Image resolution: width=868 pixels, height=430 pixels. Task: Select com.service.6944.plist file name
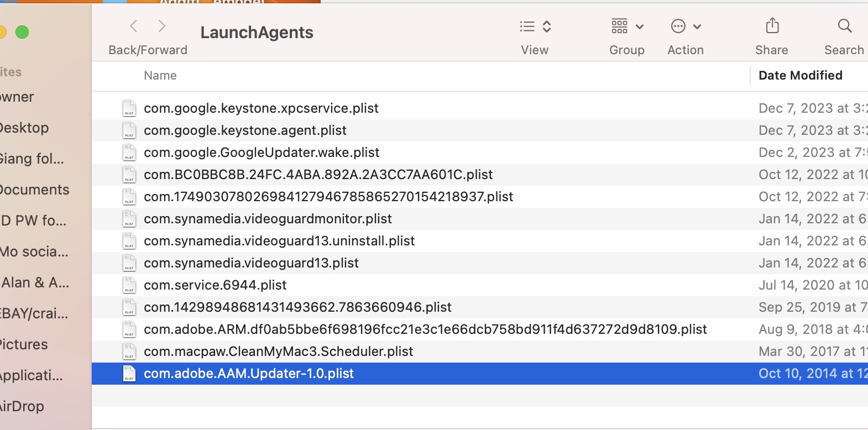pyautogui.click(x=215, y=285)
